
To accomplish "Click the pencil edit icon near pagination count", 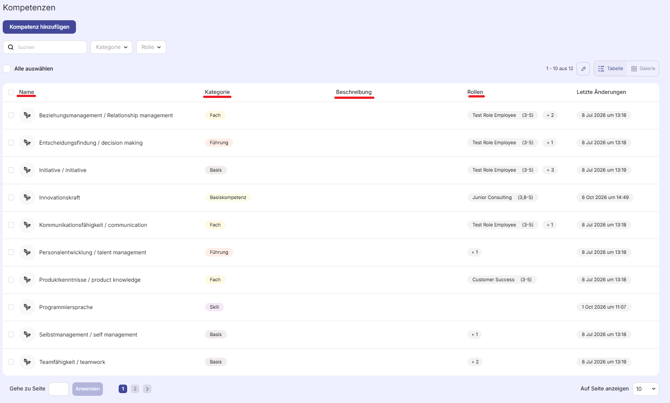I will pos(583,68).
